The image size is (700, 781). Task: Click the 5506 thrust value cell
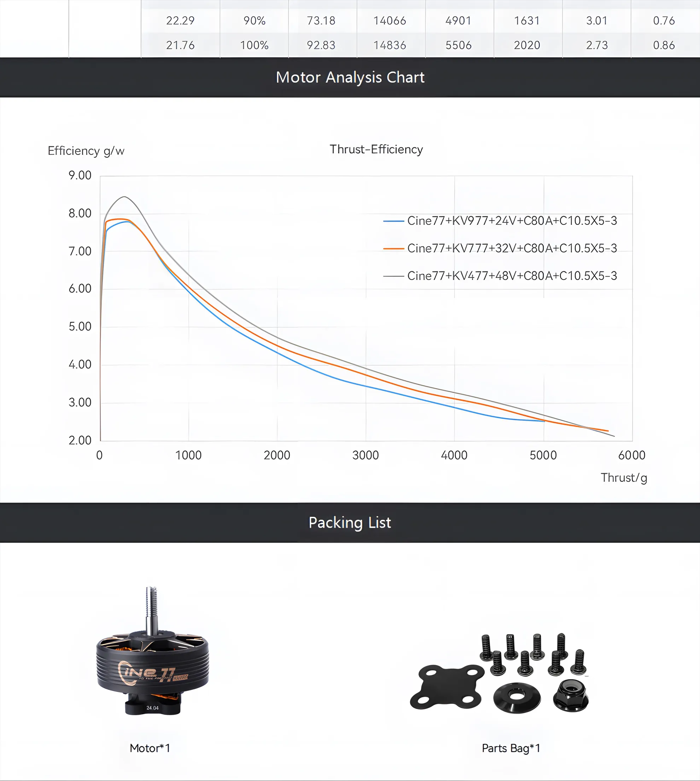458,45
